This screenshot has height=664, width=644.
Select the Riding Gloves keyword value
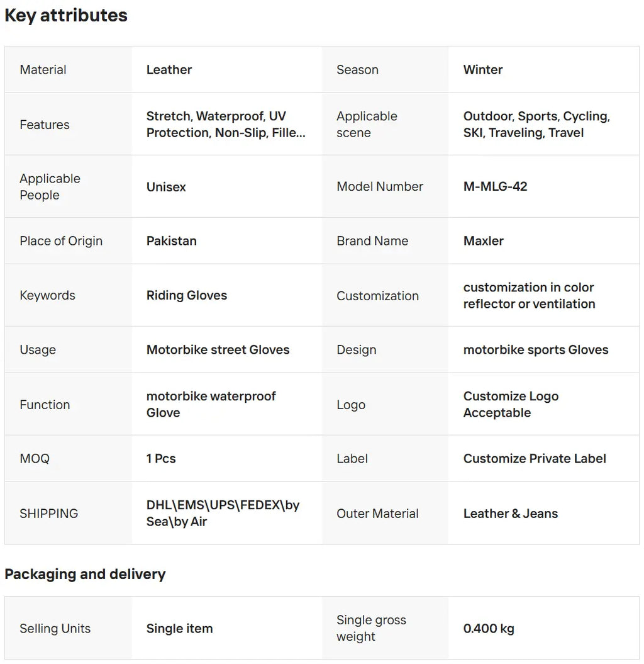[x=187, y=295]
